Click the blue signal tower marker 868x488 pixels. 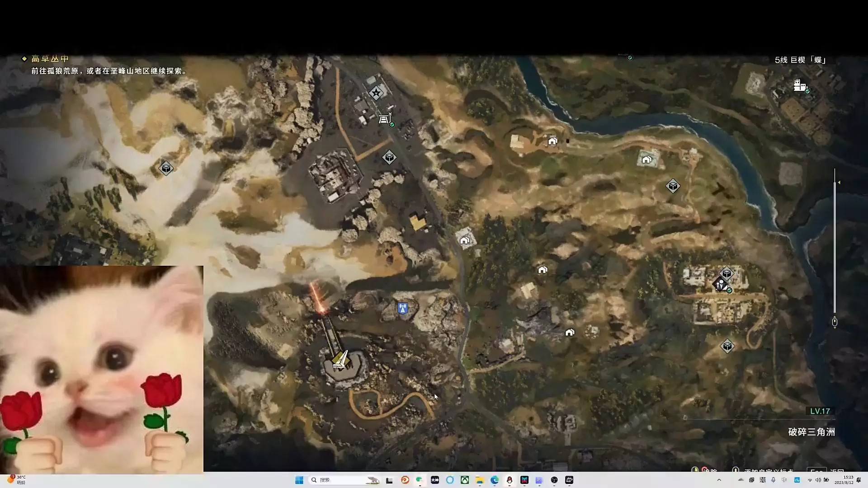pyautogui.click(x=403, y=308)
